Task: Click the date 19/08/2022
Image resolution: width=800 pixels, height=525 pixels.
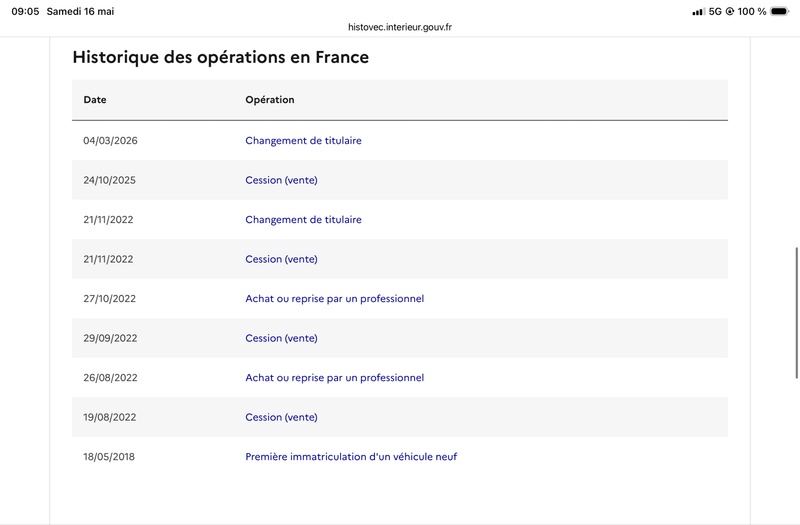Action: [110, 417]
